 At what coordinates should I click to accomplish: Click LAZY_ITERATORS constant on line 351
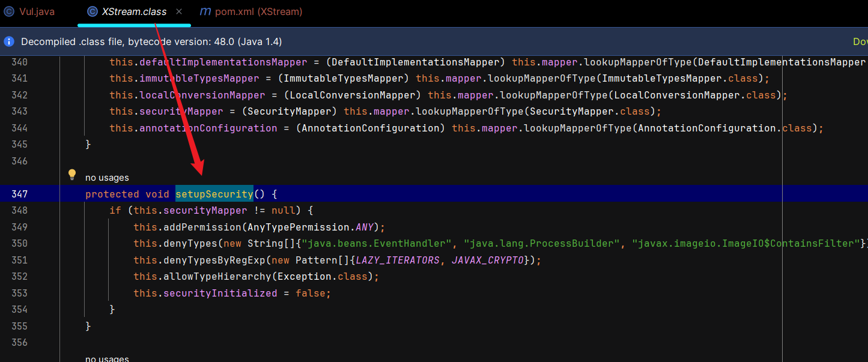(x=397, y=260)
